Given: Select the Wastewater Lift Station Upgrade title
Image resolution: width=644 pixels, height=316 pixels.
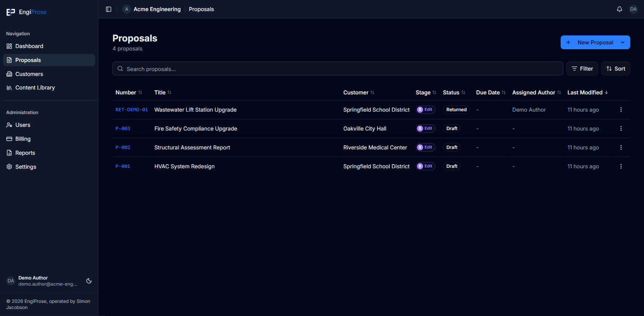Looking at the screenshot, I should pos(195,110).
